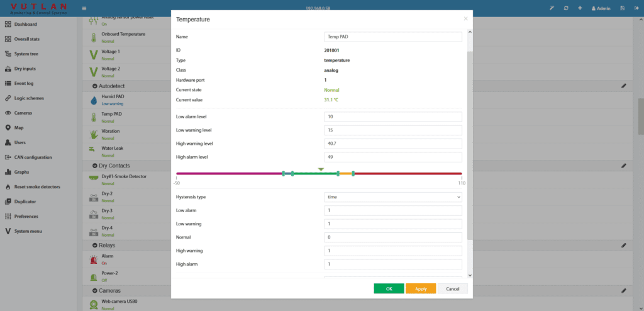
Task: Open Dry inputs section
Action: tap(20, 69)
